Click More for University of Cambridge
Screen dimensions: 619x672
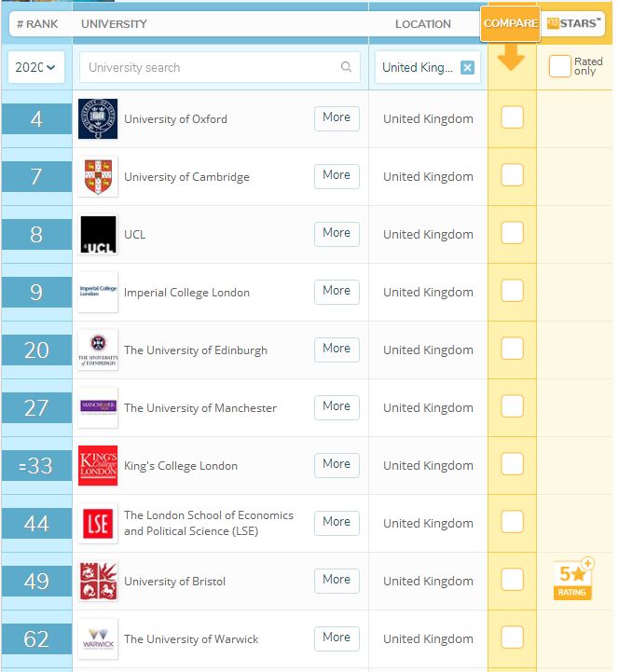[337, 176]
